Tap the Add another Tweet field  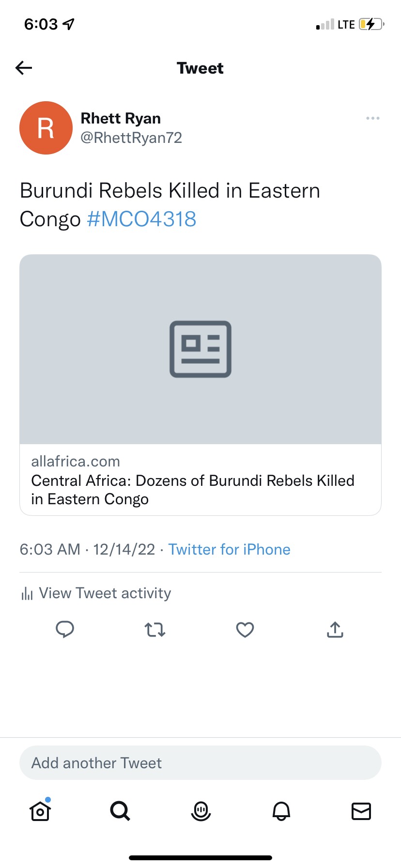pyautogui.click(x=200, y=763)
